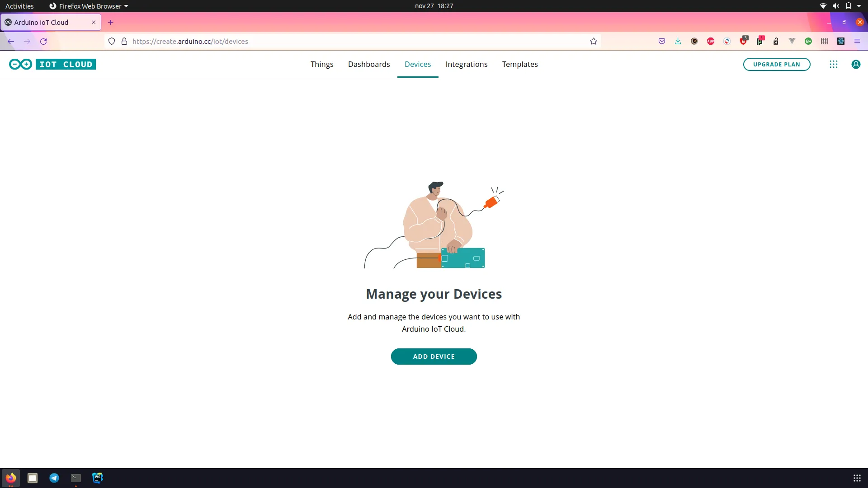This screenshot has width=868, height=488.
Task: Open the Integrations section
Action: (466, 64)
